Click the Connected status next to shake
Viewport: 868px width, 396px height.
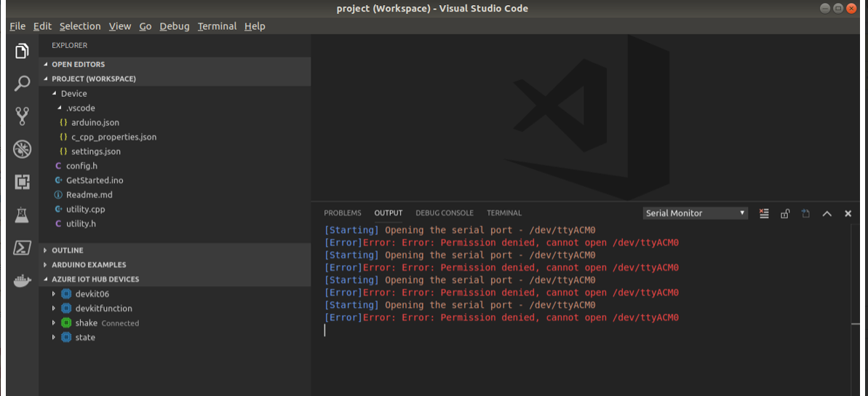tap(120, 323)
